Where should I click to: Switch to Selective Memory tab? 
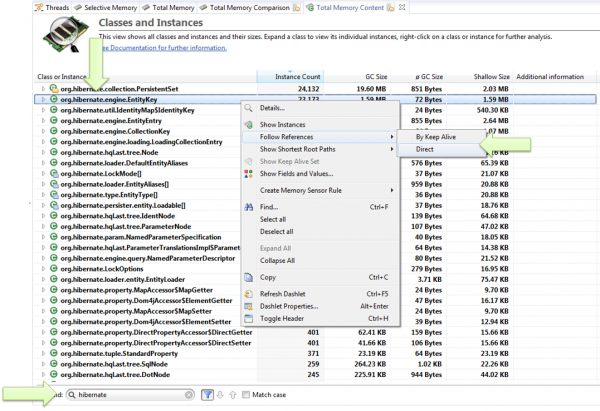pos(106,8)
